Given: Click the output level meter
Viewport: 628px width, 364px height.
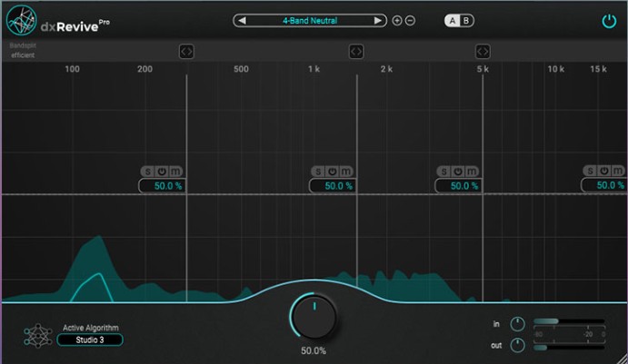Looking at the screenshot, I should click(x=569, y=348).
